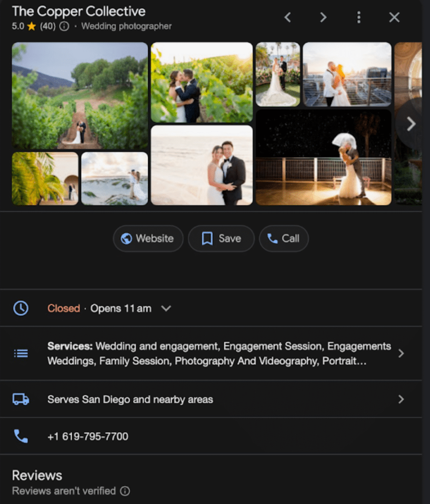430x504 pixels.
Task: Go to next result with right arrow
Action: point(323,17)
